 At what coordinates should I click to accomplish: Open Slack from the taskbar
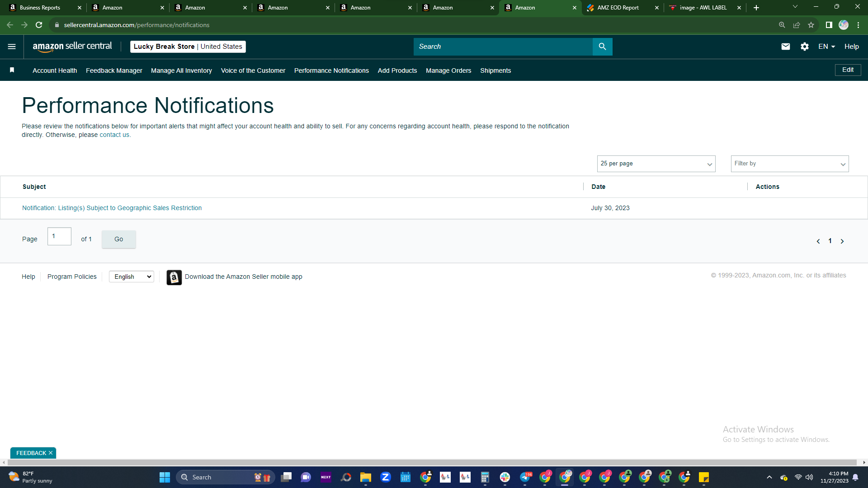point(505,477)
